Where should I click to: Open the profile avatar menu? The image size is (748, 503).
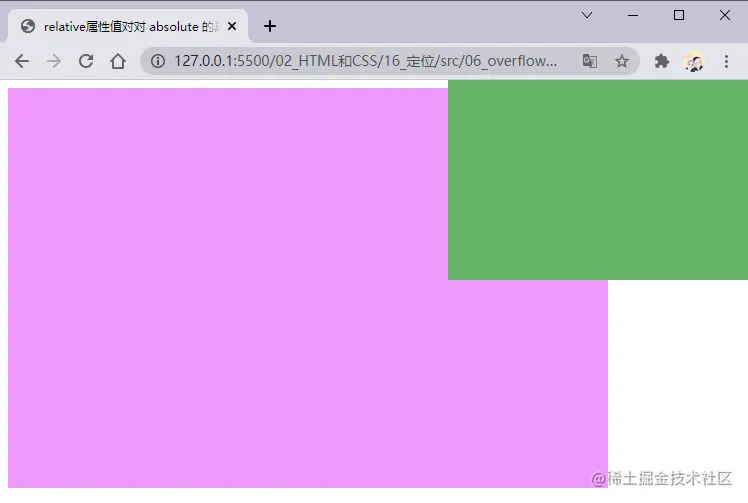[694, 61]
